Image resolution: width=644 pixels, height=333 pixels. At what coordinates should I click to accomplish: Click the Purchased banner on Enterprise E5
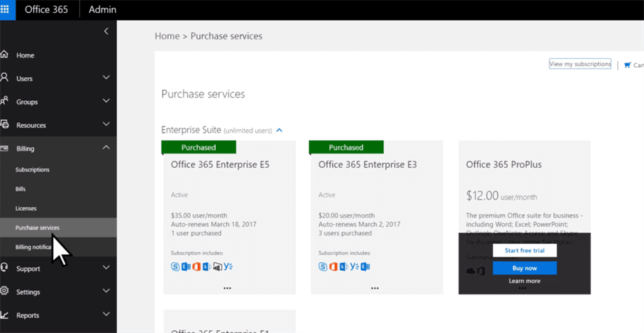point(199,147)
